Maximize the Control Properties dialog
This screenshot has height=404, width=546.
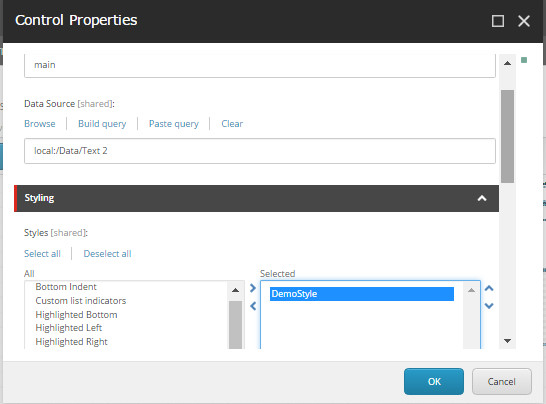tap(498, 21)
